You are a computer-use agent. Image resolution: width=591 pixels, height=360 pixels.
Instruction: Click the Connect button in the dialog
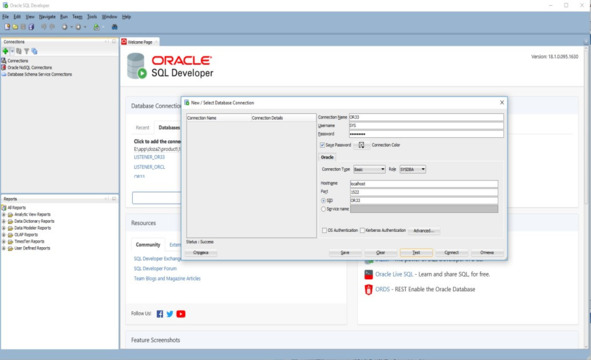[452, 253]
